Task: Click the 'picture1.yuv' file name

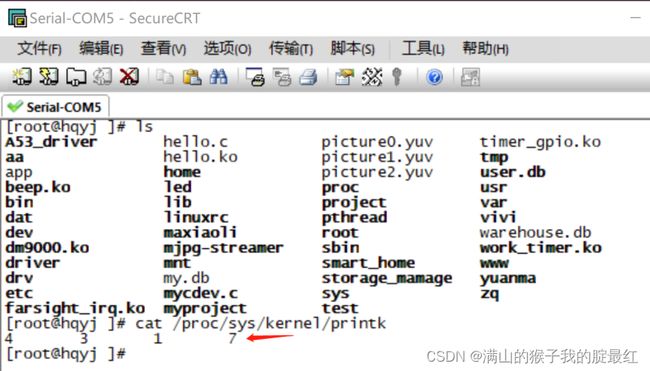Action: coord(377,157)
